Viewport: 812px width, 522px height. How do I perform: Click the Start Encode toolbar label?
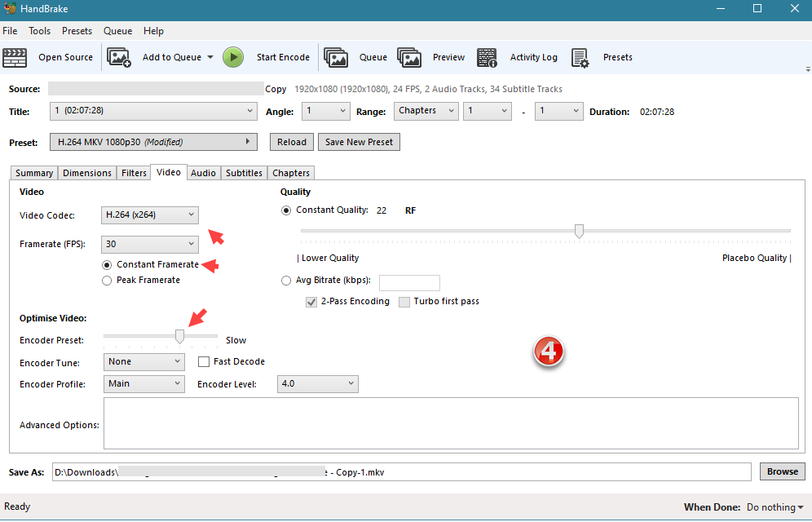click(x=283, y=57)
